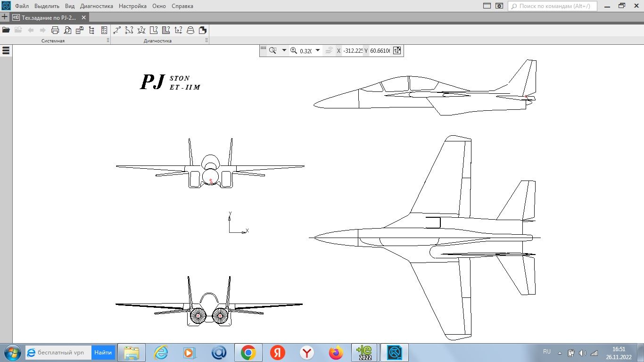Click the orientation toggle icon right of Y field
This screenshot has width=644, height=362.
[397, 50]
